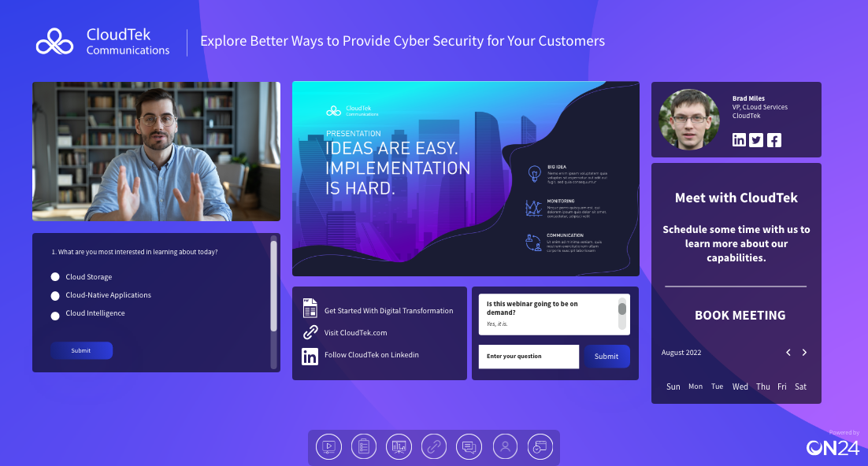
Task: Click the Fri column header
Action: [781, 386]
